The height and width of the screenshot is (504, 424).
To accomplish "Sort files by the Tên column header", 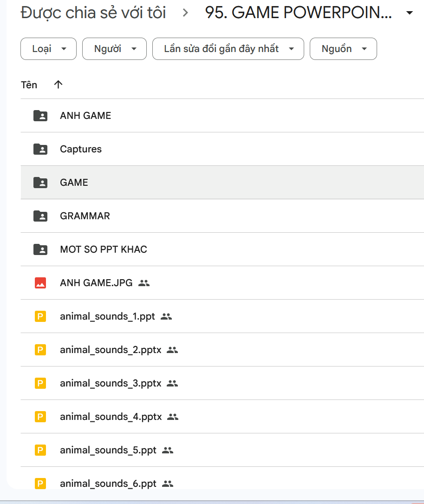I will (29, 85).
